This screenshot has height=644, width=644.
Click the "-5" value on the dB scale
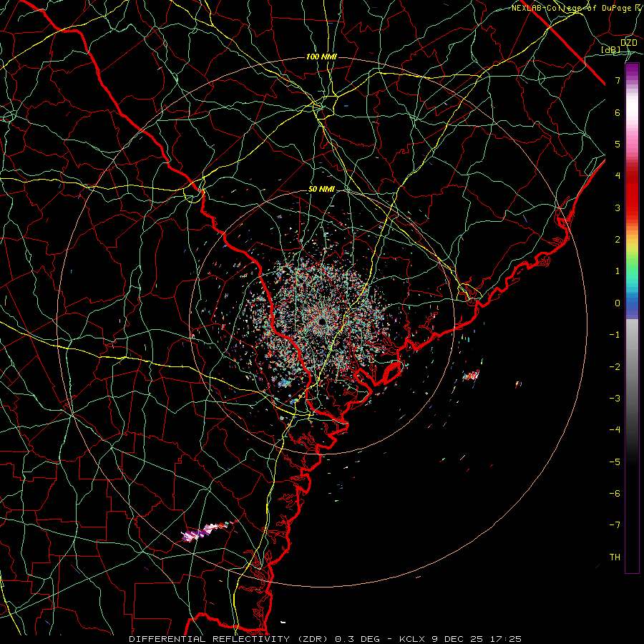[x=615, y=462]
